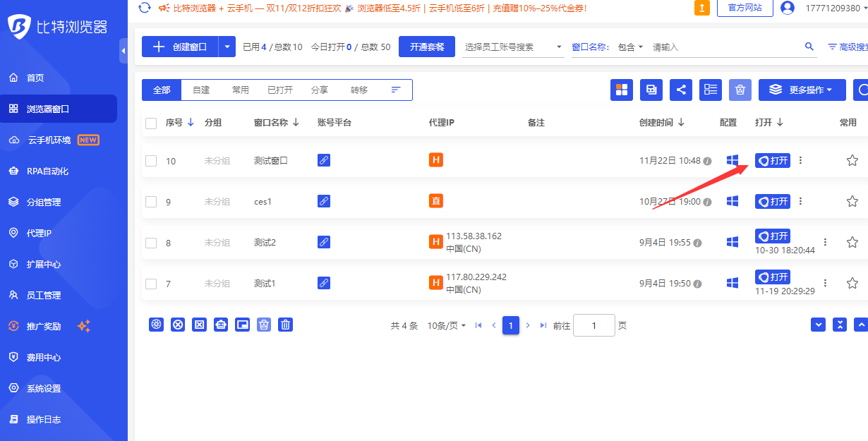Image resolution: width=868 pixels, height=441 pixels.
Task: Click the 窗口名称 search input field
Action: (723, 47)
